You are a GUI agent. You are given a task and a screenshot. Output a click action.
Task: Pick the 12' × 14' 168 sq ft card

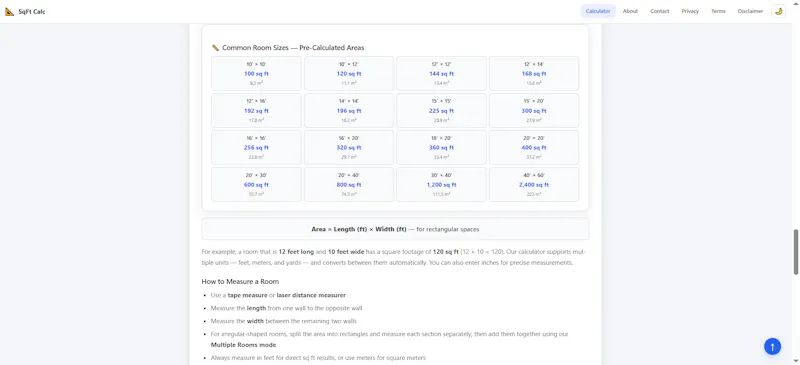click(x=534, y=74)
